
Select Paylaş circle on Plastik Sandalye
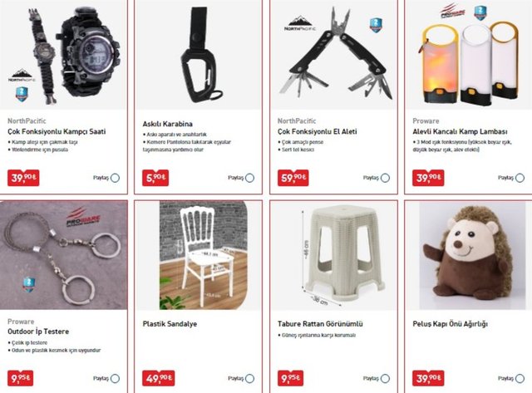249,378
